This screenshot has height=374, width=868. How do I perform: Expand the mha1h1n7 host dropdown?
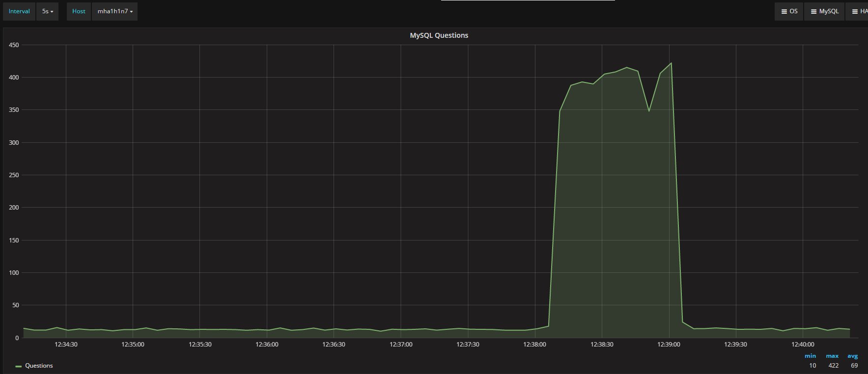pyautogui.click(x=114, y=11)
